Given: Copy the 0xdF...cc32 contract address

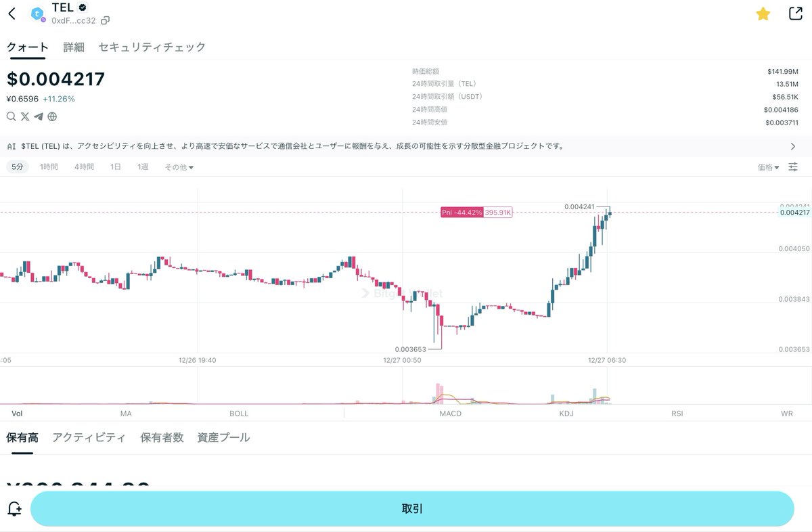Looking at the screenshot, I should point(105,20).
